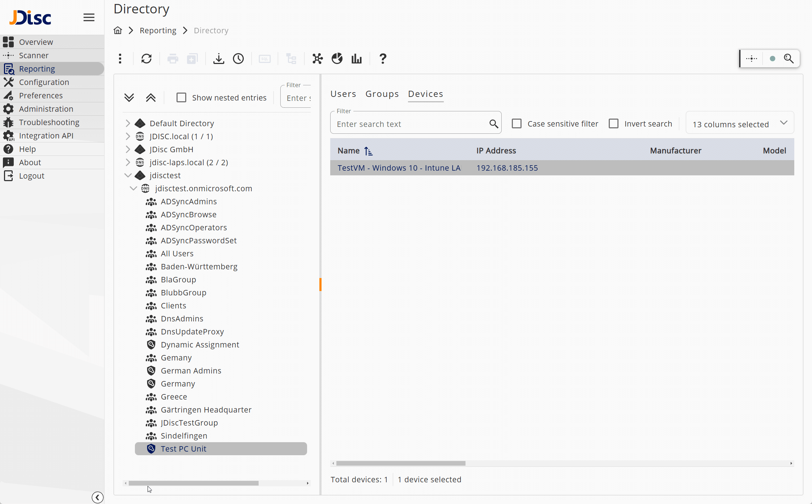Open the pie chart view
The width and height of the screenshot is (812, 504).
337,59
